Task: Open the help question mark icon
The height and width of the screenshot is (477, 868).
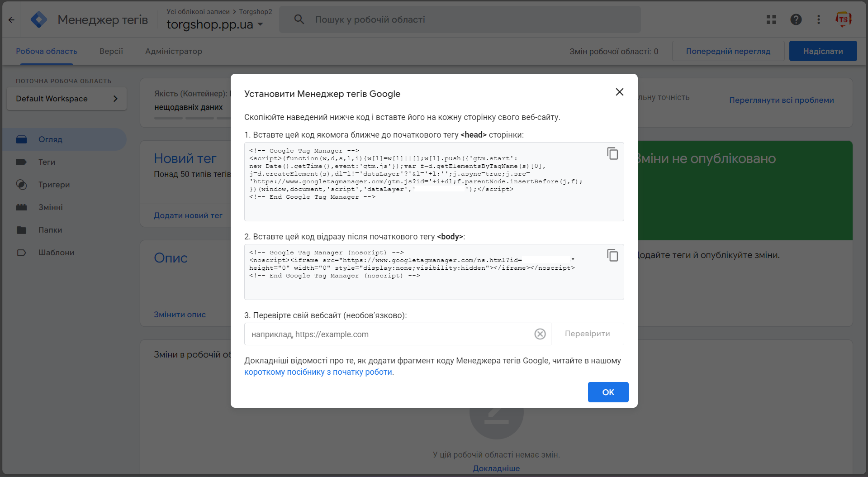Action: [x=796, y=19]
